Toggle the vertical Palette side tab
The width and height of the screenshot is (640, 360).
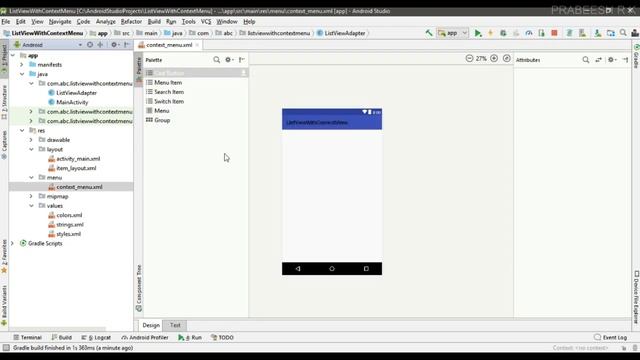[139, 69]
